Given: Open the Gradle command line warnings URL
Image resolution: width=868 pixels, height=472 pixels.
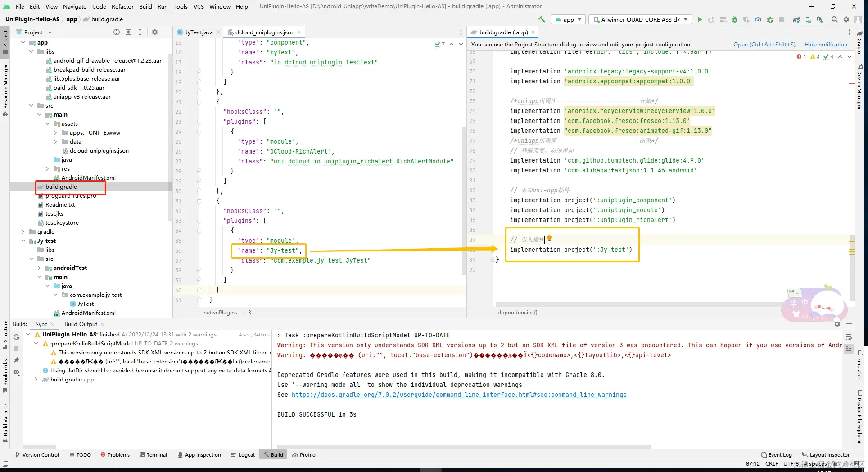Looking at the screenshot, I should 459,395.
